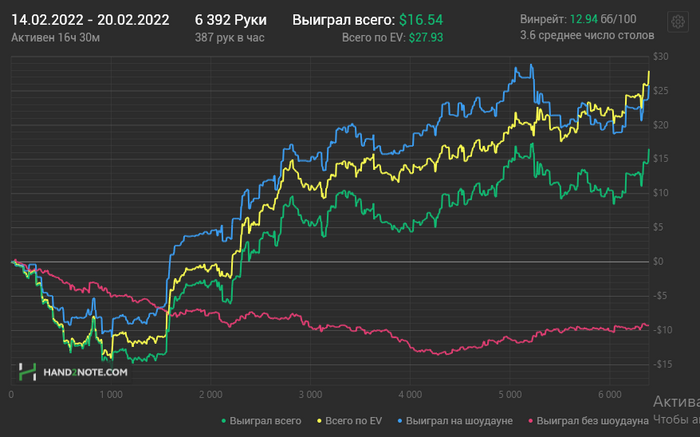The width and height of the screenshot is (700, 437).
Task: Click the '3 000' x-axis label
Action: coord(310,395)
